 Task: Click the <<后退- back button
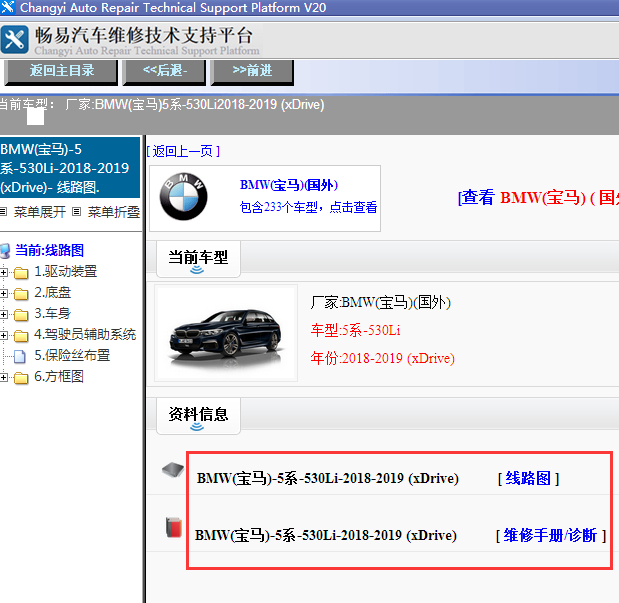point(165,72)
